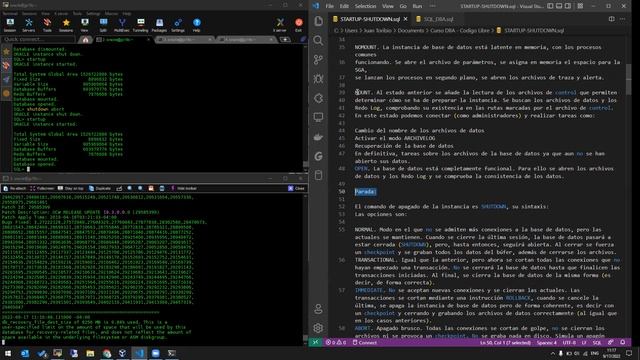640x360 pixels.
Task: Open editor More Actions ellipsis
Action: coord(622,19)
